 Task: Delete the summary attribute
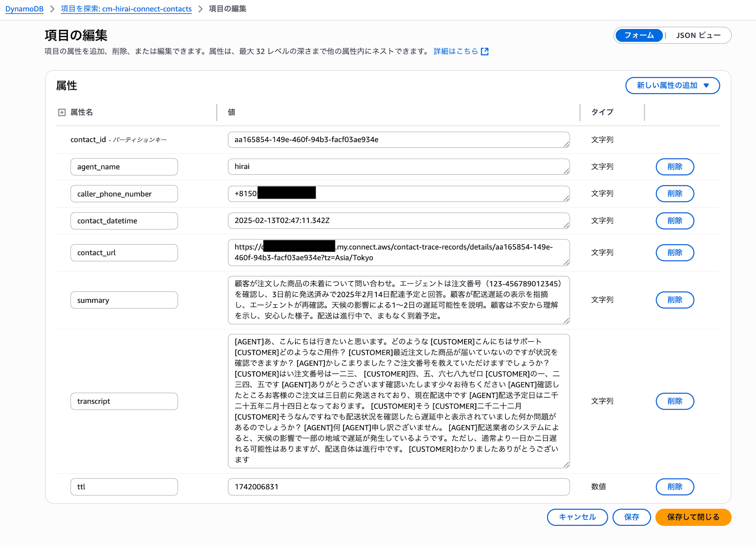tap(675, 300)
